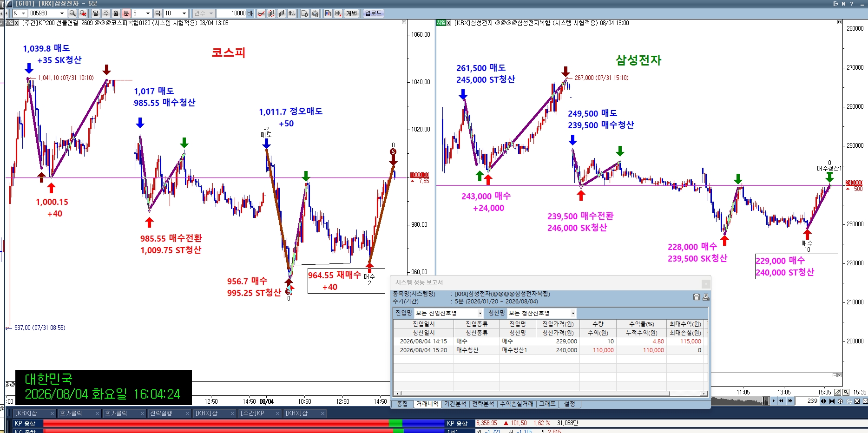The width and height of the screenshot is (868, 433).
Task: Switch to the 종합 report tab
Action: tap(402, 404)
